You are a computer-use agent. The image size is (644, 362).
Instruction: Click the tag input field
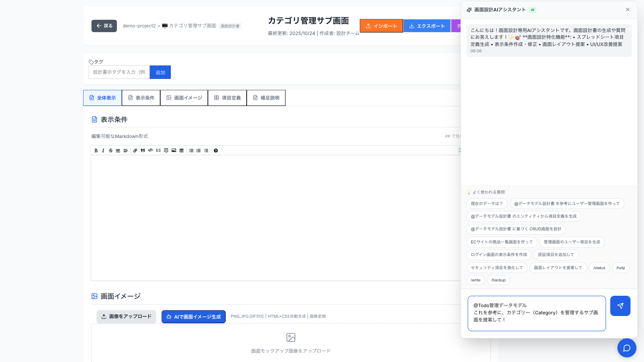pos(119,72)
